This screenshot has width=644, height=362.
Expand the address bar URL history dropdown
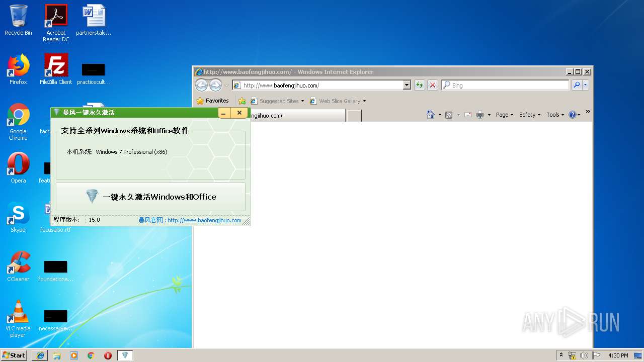[x=407, y=85]
